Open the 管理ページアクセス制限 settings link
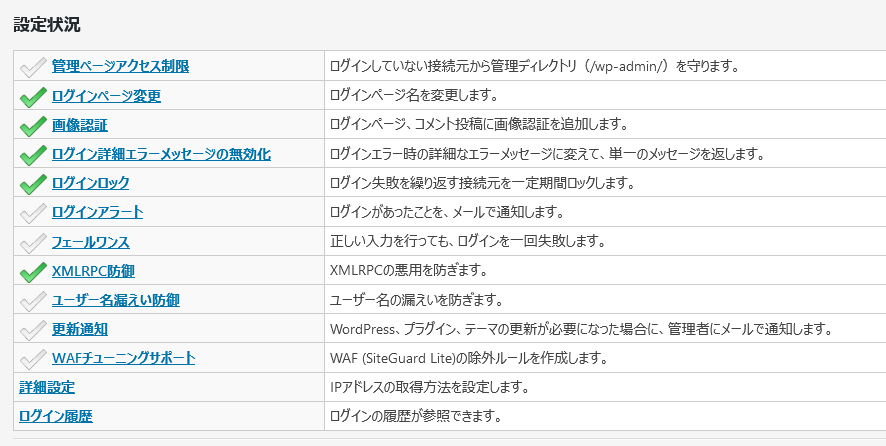Viewport: 886px width, 446px height. coord(120,67)
